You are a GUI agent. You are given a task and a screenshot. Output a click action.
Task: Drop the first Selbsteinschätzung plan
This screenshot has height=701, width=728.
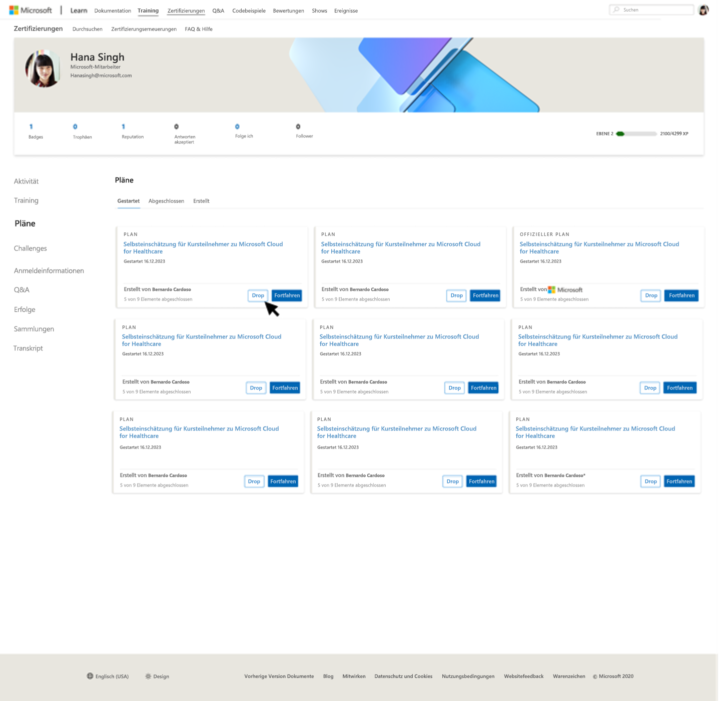tap(258, 295)
